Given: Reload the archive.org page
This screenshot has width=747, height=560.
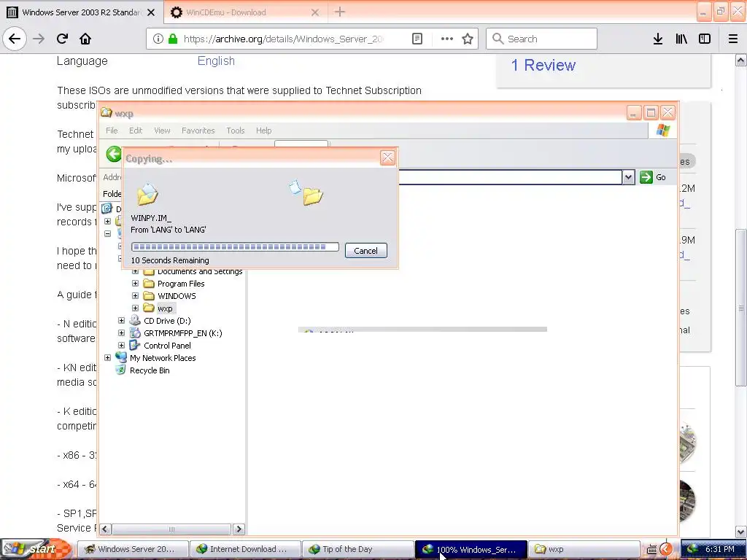Looking at the screenshot, I should (63, 39).
